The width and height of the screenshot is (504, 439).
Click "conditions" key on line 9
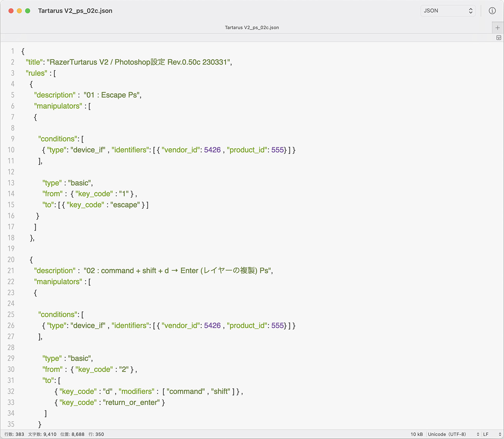58,139
